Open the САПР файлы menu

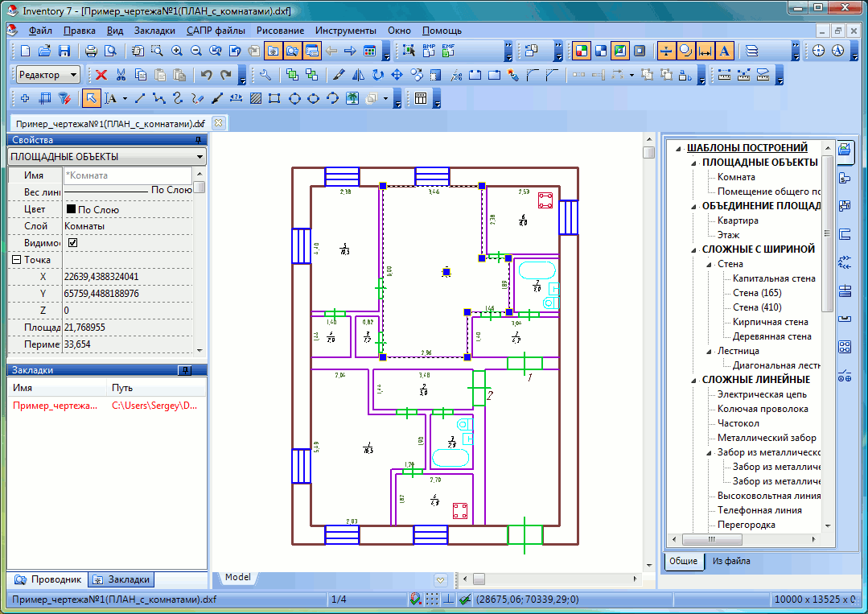click(216, 31)
